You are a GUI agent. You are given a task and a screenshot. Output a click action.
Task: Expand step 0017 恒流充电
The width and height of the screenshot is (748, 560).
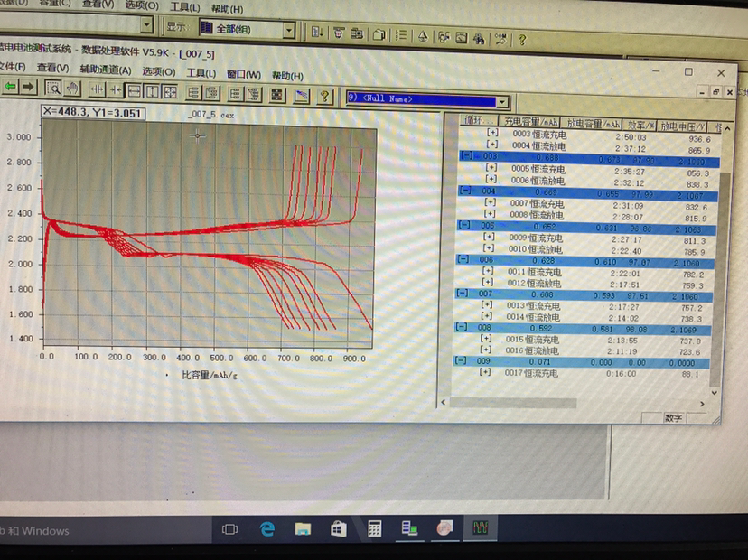484,371
